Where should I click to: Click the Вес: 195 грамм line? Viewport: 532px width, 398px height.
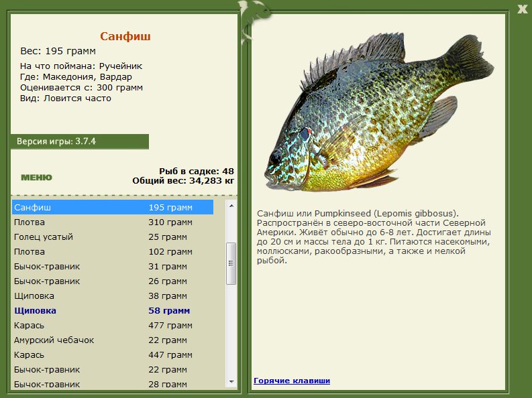[58, 51]
